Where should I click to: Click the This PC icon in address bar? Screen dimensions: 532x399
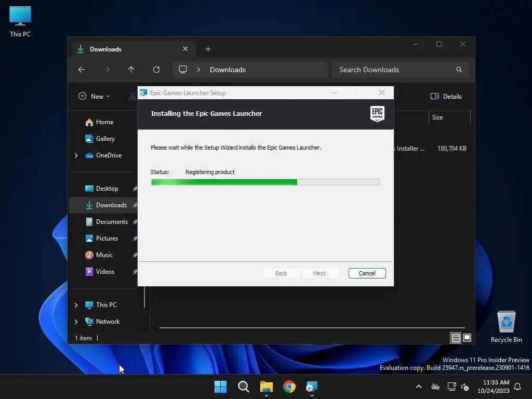coord(183,70)
